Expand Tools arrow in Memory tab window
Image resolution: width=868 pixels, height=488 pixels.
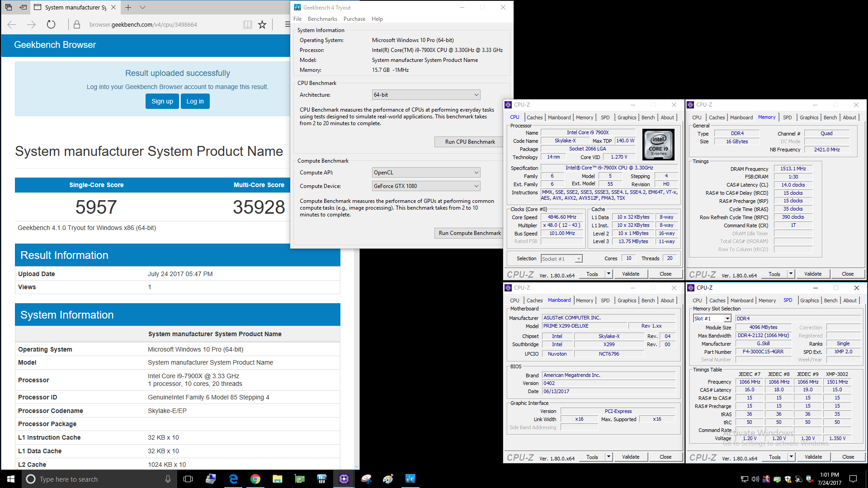[x=791, y=274]
